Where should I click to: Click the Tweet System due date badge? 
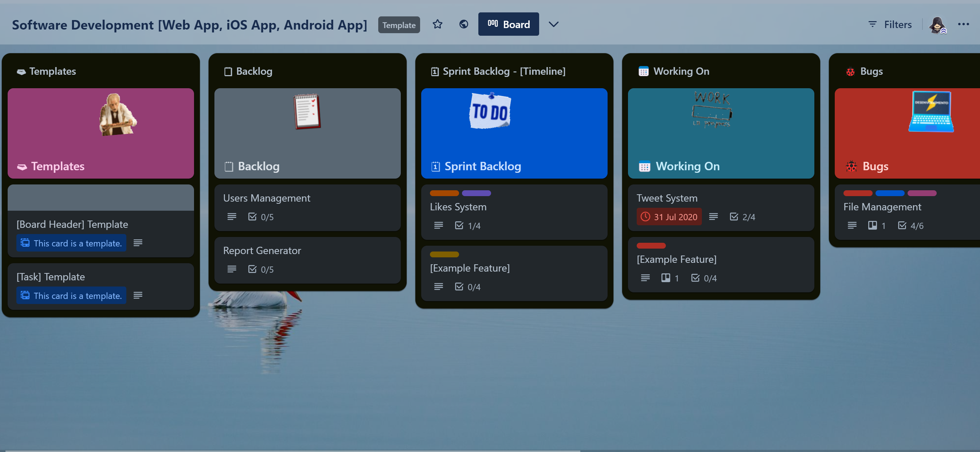(669, 217)
